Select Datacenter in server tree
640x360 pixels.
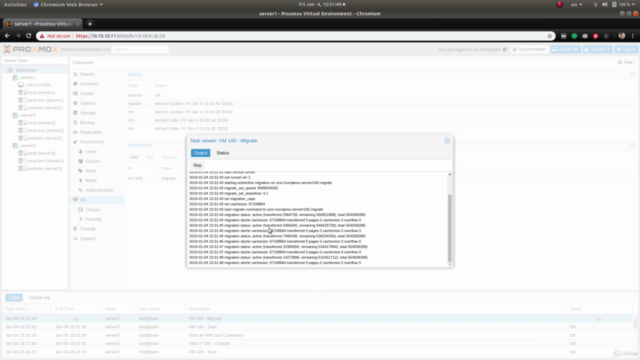[26, 70]
